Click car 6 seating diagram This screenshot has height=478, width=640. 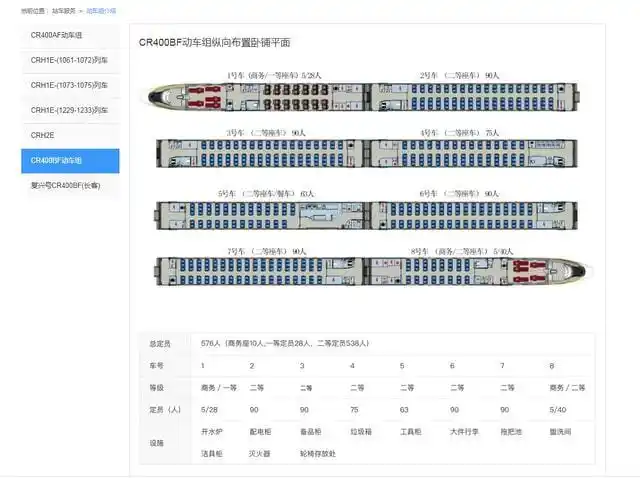(x=473, y=216)
